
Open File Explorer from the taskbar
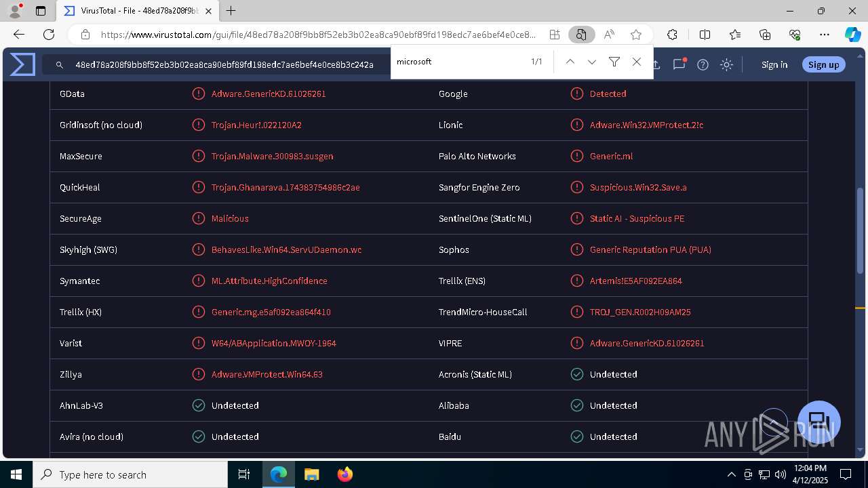tap(312, 474)
